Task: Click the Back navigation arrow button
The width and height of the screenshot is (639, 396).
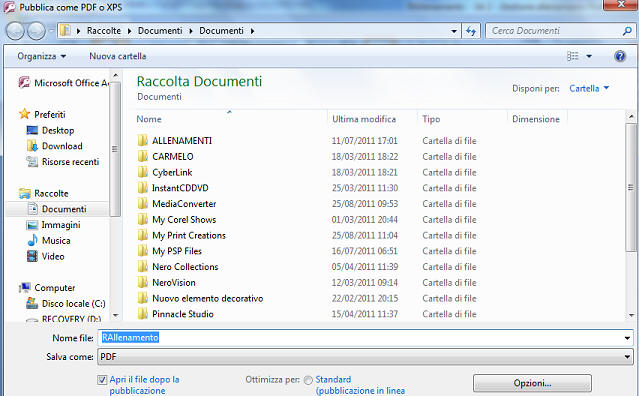Action: 15,31
